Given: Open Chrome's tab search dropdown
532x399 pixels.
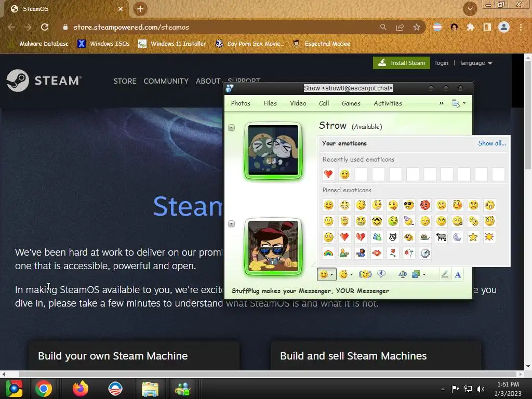Looking at the screenshot, I should (470, 9).
